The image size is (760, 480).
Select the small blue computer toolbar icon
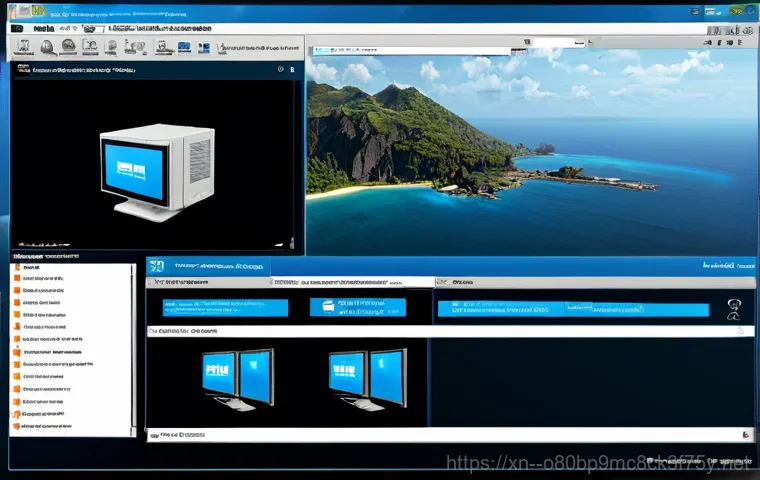205,48
